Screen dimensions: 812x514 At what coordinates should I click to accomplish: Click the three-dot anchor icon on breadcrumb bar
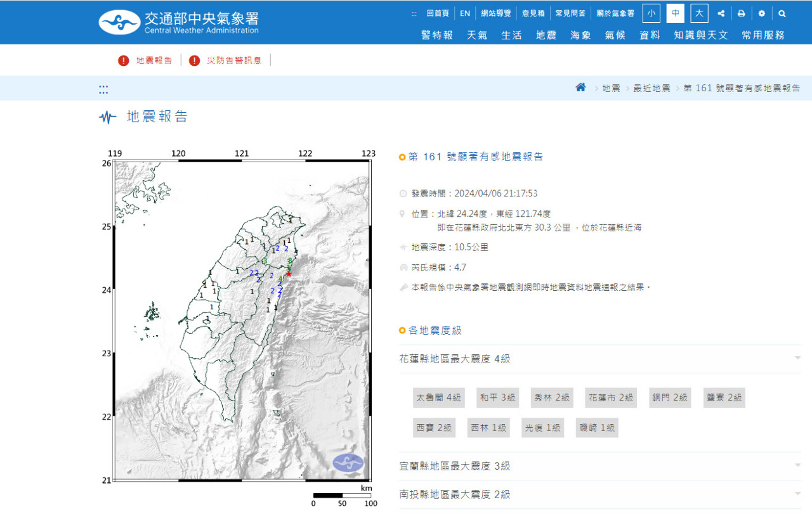tap(103, 89)
